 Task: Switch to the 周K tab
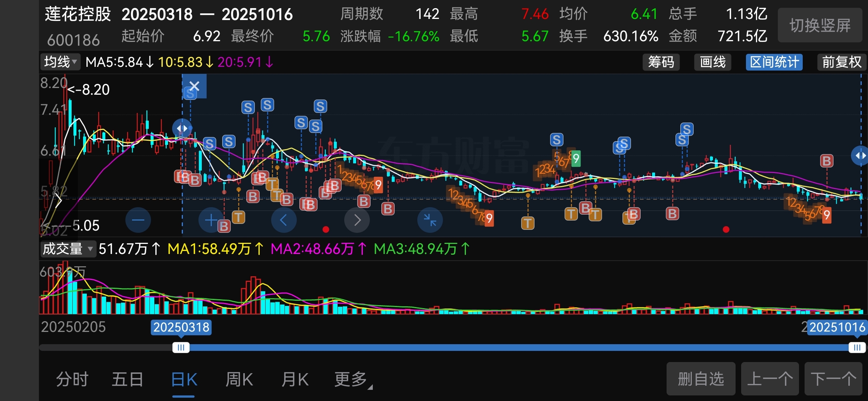point(239,379)
